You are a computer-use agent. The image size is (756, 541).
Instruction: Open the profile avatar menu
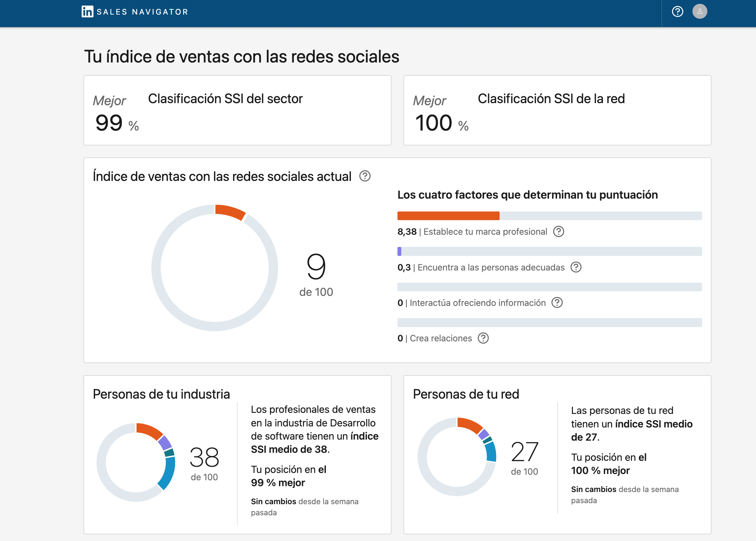click(700, 11)
